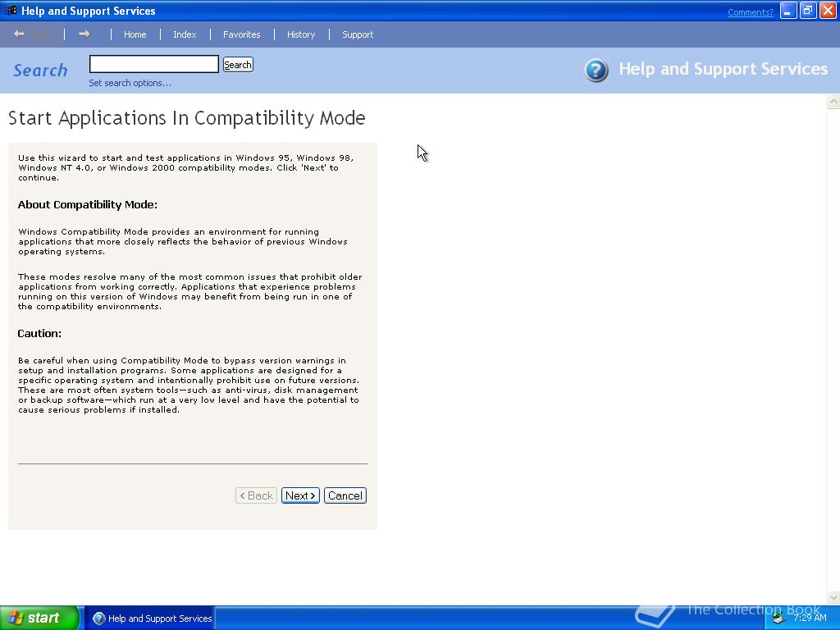Open the Set search options link

coord(130,83)
